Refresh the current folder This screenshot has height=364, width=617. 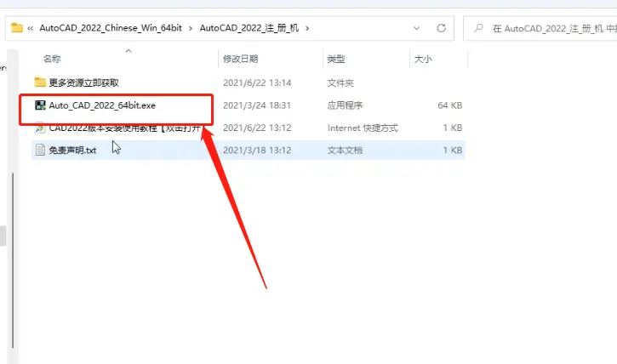[x=441, y=28]
